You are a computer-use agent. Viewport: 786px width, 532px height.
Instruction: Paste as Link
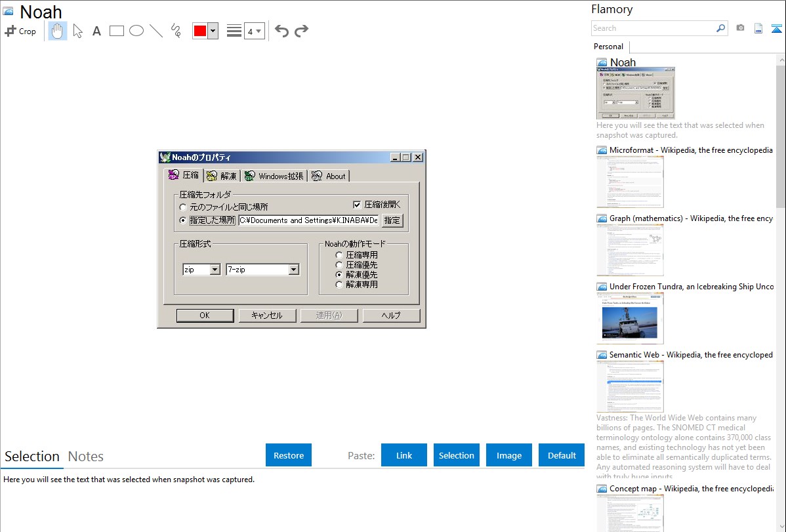point(404,455)
